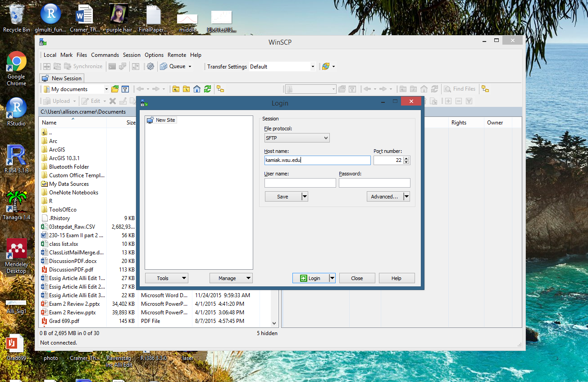Open the Session menu
The width and height of the screenshot is (588, 382).
132,55
